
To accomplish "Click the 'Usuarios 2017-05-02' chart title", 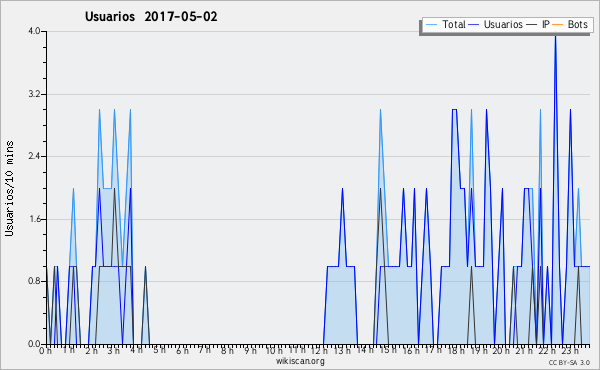I will coord(151,17).
